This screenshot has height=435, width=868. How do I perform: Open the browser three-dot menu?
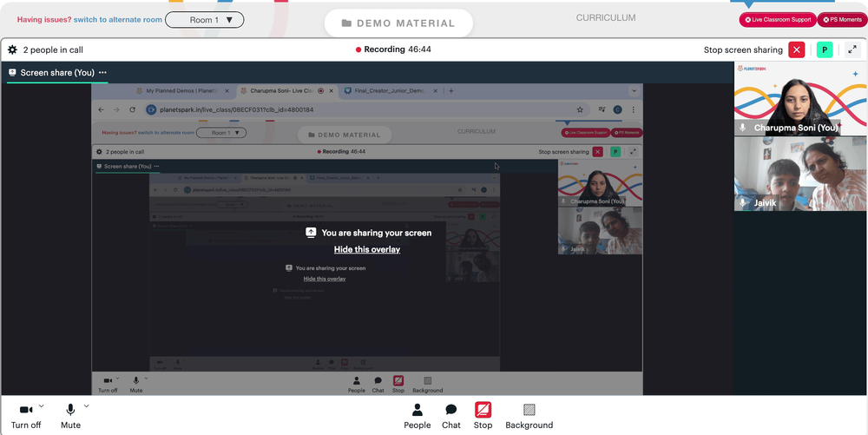pos(634,109)
